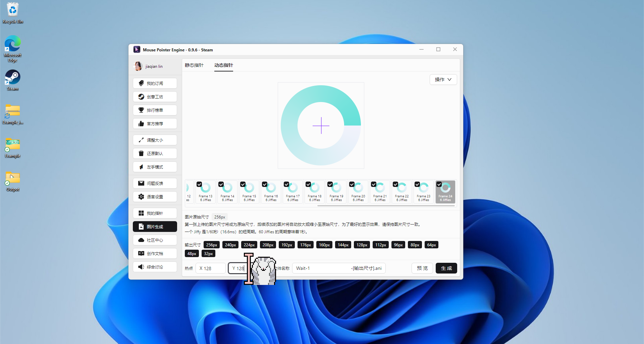The image size is (644, 344).
Task: Uncheck Frame 24 checkbox
Action: click(x=439, y=184)
